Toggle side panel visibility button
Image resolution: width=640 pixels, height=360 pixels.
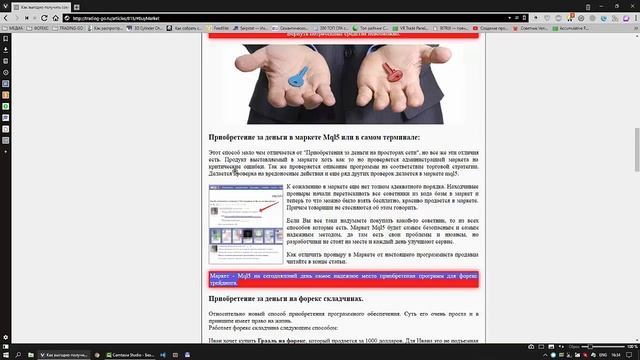point(6,347)
